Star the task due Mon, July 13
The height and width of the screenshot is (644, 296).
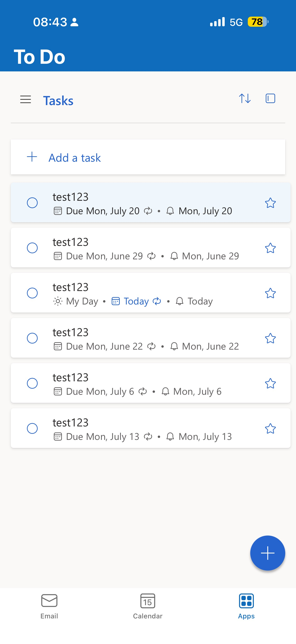tap(270, 428)
